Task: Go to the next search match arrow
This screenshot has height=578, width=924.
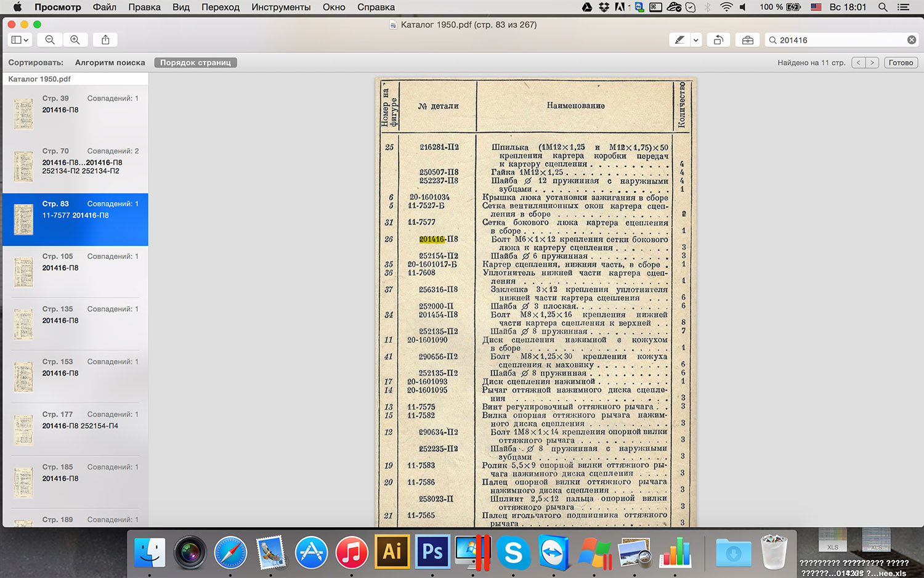Action: (x=872, y=63)
